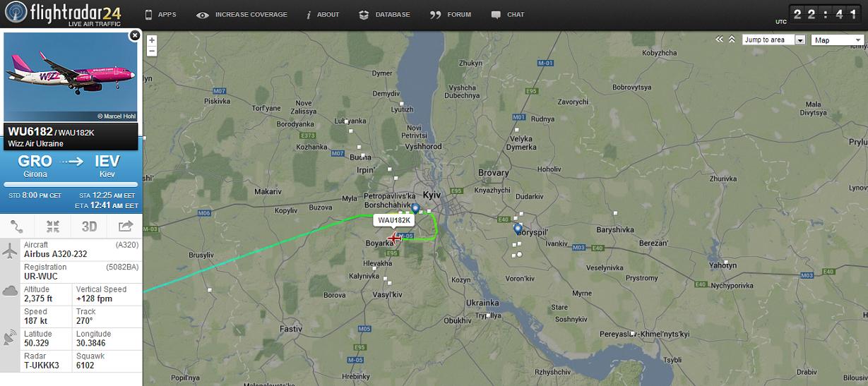Zoom in with the plus button
The image size is (868, 386).
(x=152, y=40)
